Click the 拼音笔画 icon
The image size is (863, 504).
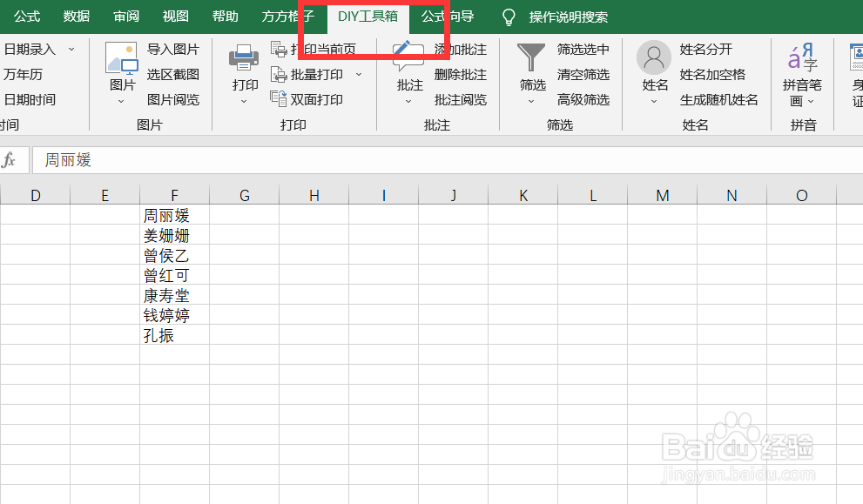tap(802, 57)
